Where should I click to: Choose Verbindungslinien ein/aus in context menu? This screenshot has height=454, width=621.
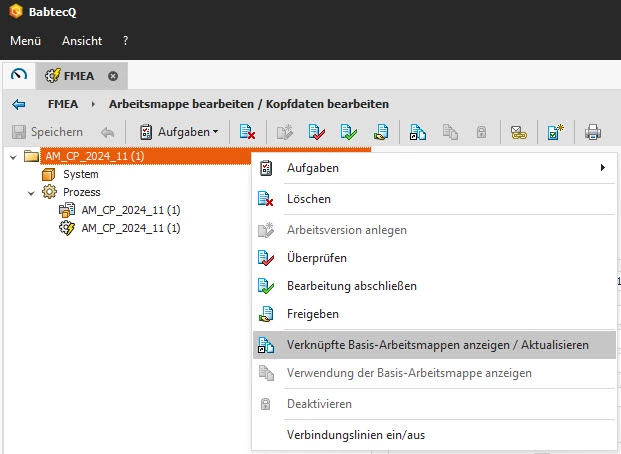(x=434, y=435)
